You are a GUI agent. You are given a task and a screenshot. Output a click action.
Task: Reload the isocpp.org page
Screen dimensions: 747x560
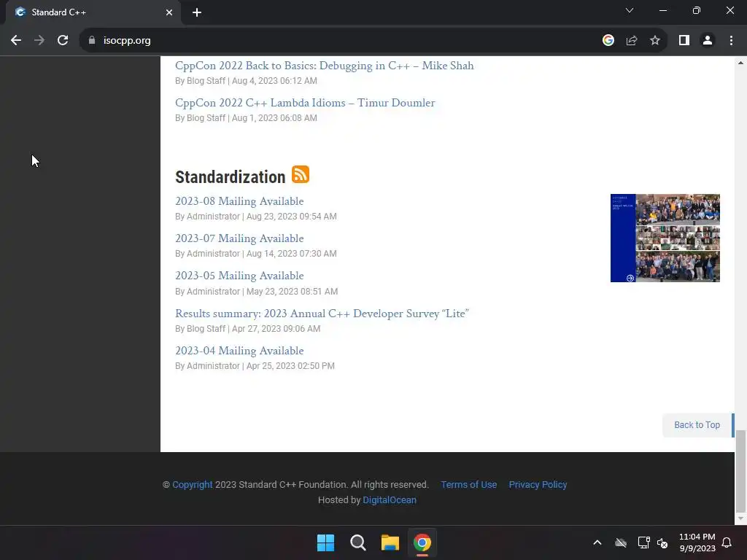63,41
